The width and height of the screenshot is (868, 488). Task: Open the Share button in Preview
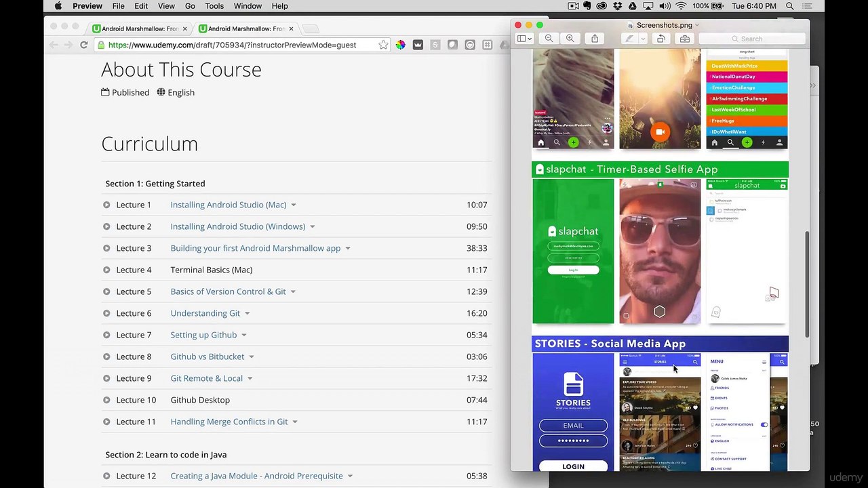[595, 39]
